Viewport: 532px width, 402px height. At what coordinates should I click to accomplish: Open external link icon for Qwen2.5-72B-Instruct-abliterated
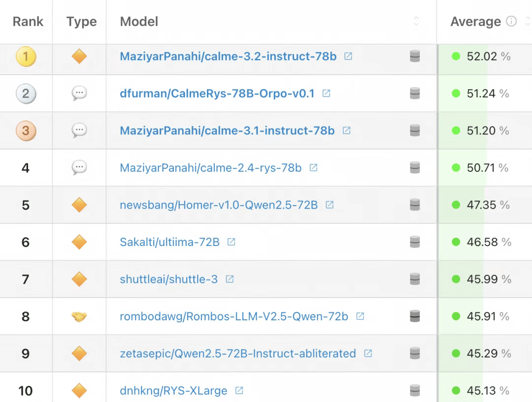pyautogui.click(x=368, y=353)
